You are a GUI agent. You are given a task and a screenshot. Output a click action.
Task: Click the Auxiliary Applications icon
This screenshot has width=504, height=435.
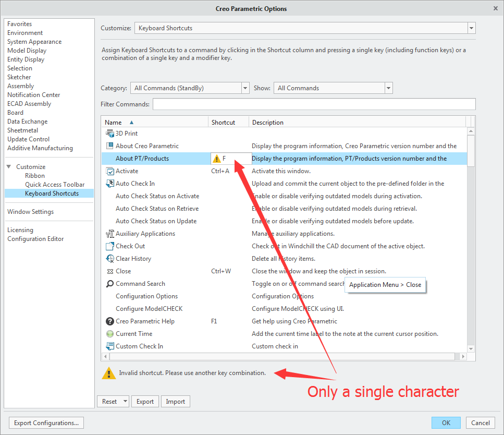point(110,234)
